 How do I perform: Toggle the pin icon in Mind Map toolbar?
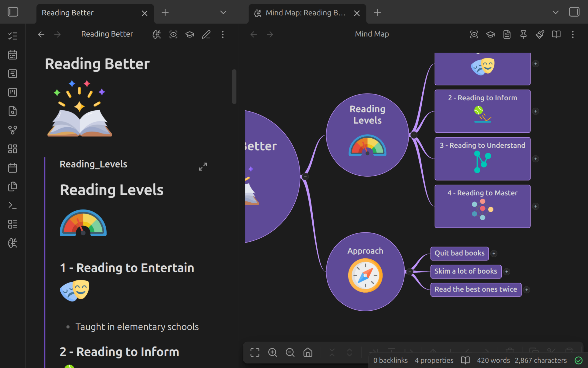pos(523,35)
